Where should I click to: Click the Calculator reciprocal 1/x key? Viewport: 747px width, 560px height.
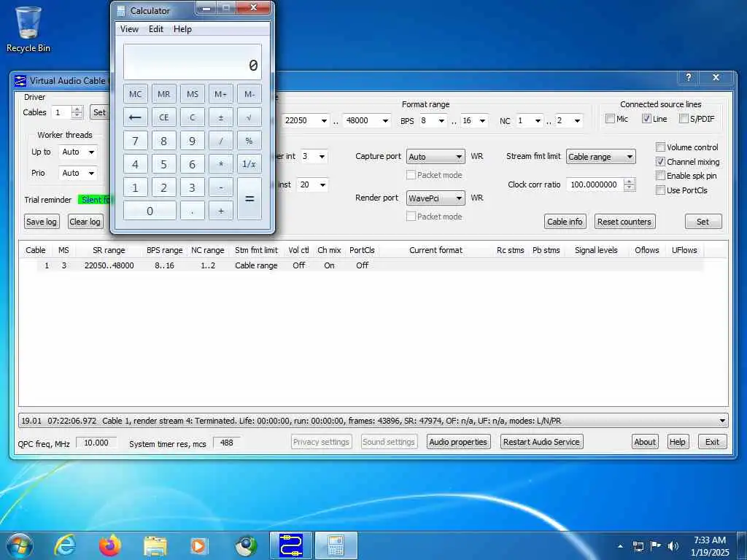coord(249,164)
